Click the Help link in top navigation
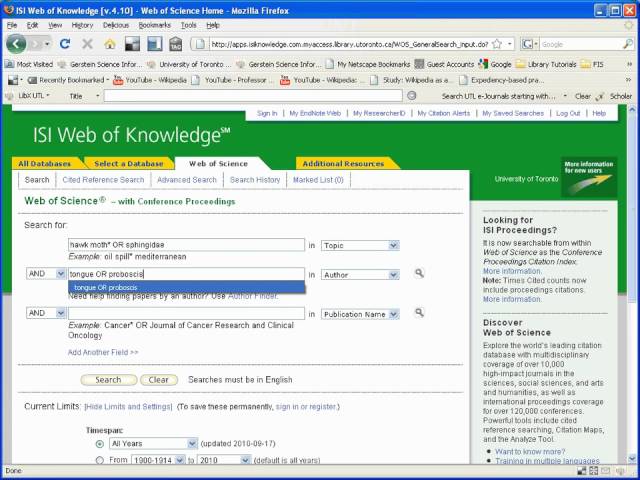640x480 pixels. click(599, 113)
